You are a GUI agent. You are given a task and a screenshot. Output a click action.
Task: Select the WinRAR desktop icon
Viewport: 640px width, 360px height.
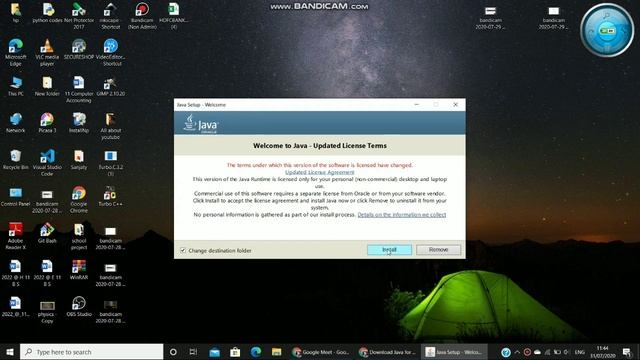pyautogui.click(x=79, y=270)
